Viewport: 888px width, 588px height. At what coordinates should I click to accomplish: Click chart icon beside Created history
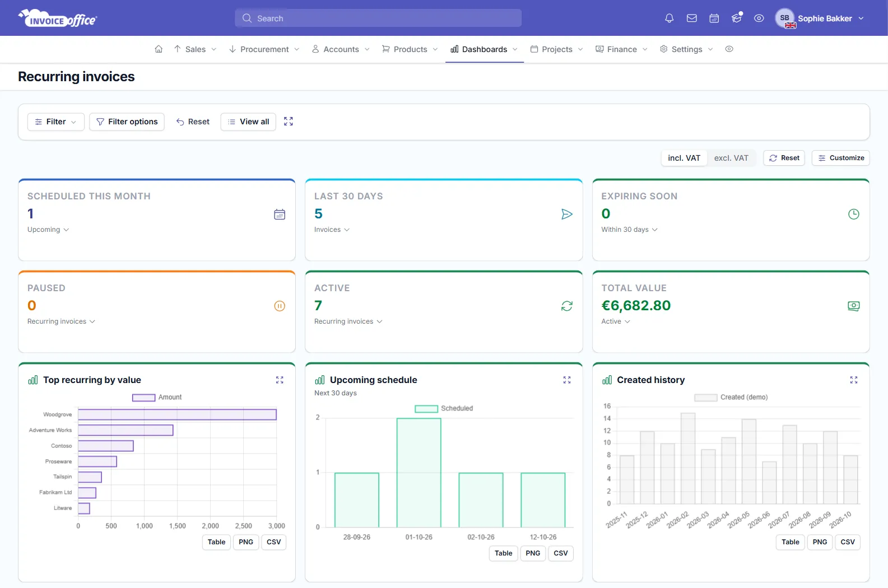[607, 380]
